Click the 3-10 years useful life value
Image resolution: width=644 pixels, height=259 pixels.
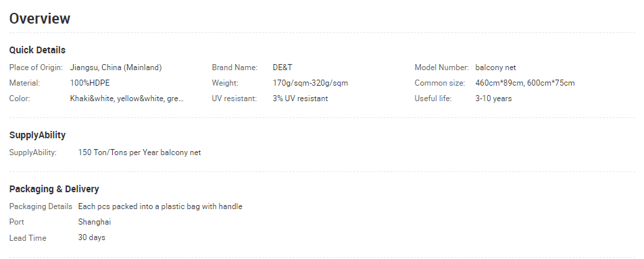pyautogui.click(x=494, y=98)
